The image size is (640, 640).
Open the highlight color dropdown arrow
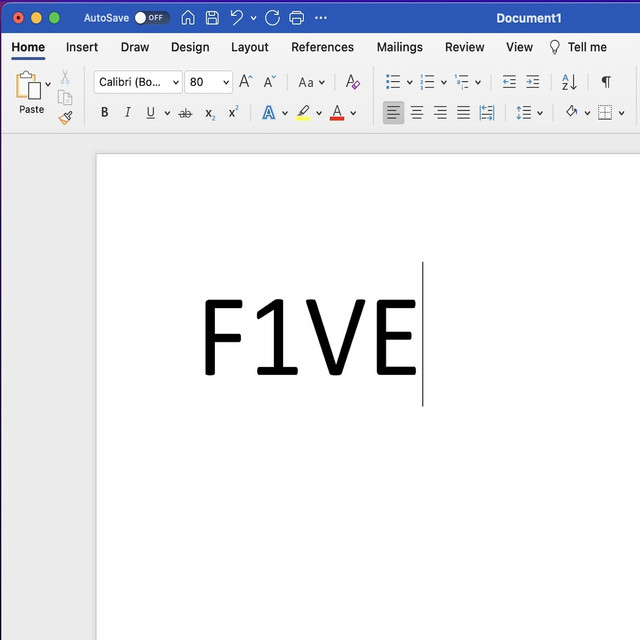click(x=319, y=113)
